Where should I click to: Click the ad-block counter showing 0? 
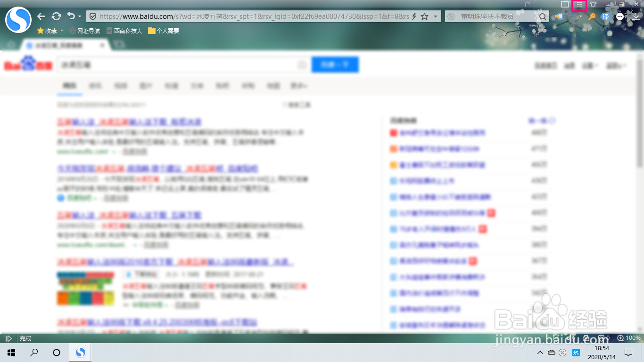coord(604,338)
